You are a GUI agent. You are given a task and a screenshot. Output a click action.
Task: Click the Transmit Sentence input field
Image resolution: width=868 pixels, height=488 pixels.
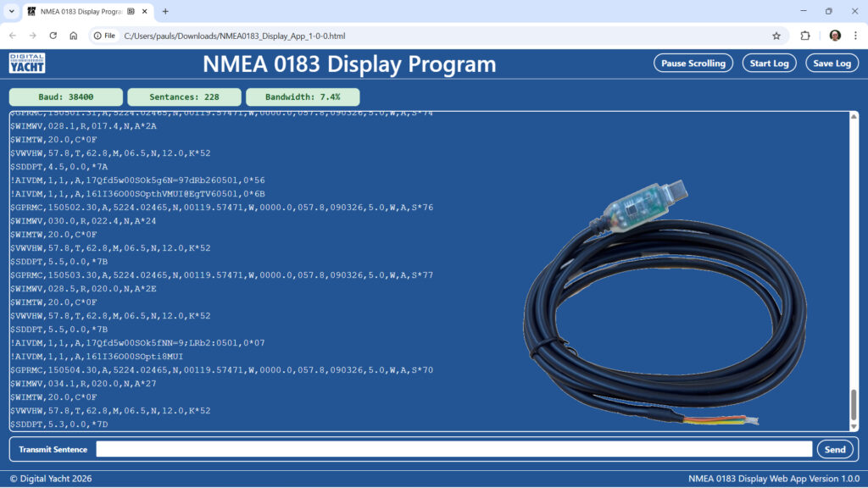point(453,450)
